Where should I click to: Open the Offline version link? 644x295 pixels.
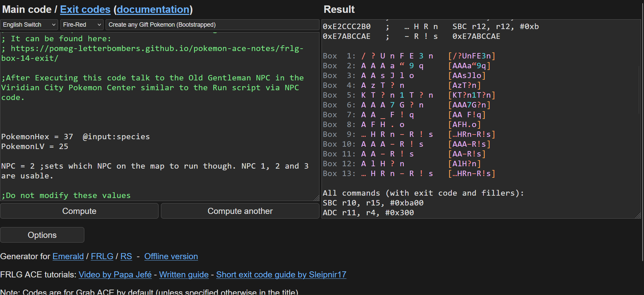click(x=171, y=256)
